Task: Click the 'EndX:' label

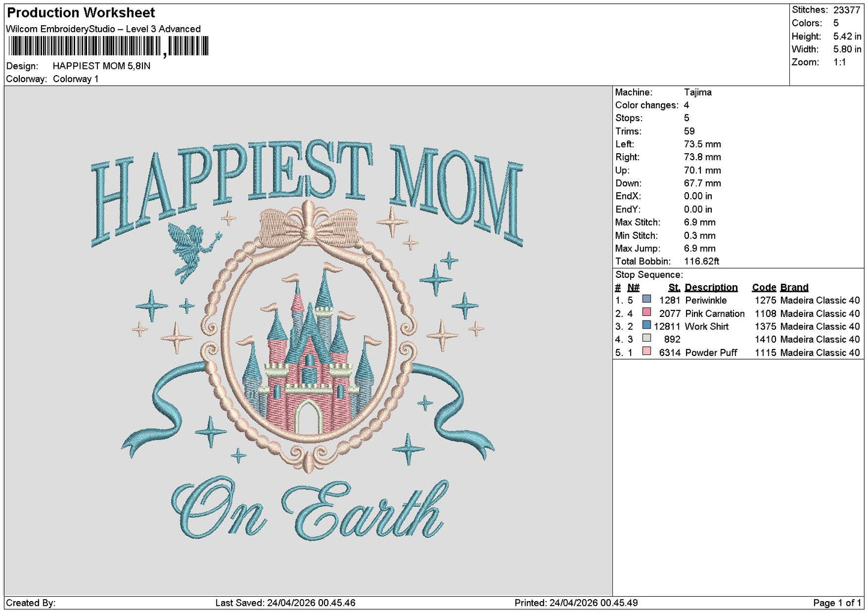Action: (x=628, y=196)
